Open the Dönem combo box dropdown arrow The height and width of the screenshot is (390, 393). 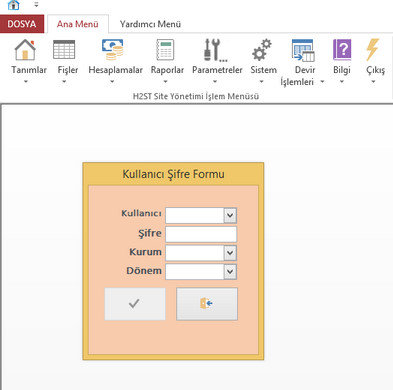tap(230, 271)
